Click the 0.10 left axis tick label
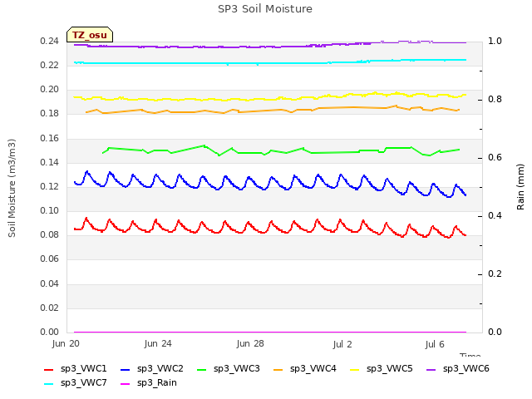 coord(50,211)
